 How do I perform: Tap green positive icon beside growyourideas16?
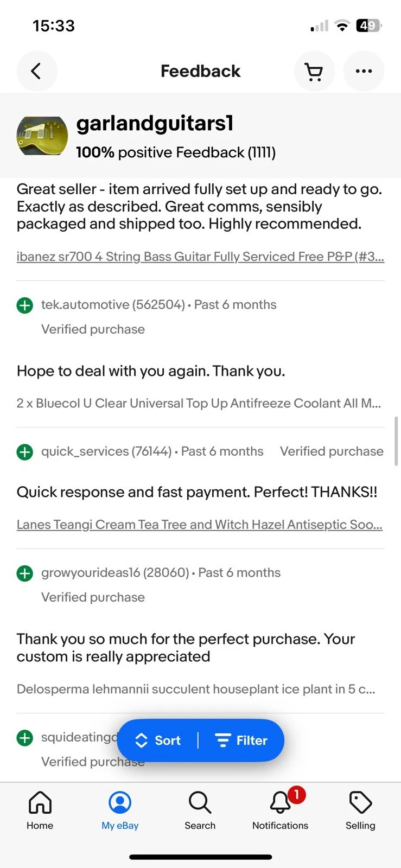click(25, 573)
